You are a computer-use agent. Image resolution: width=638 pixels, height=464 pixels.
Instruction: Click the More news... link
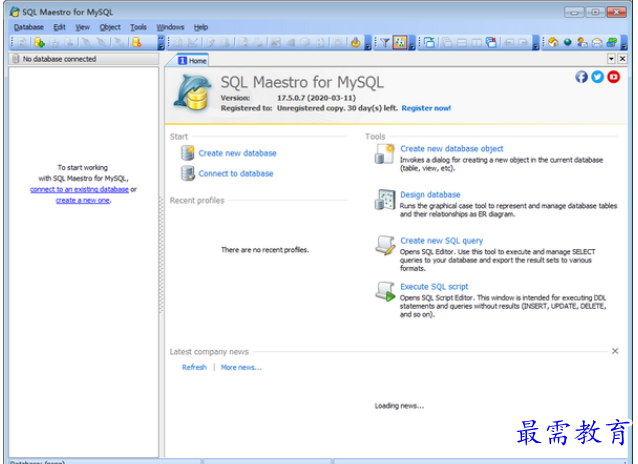coord(241,367)
